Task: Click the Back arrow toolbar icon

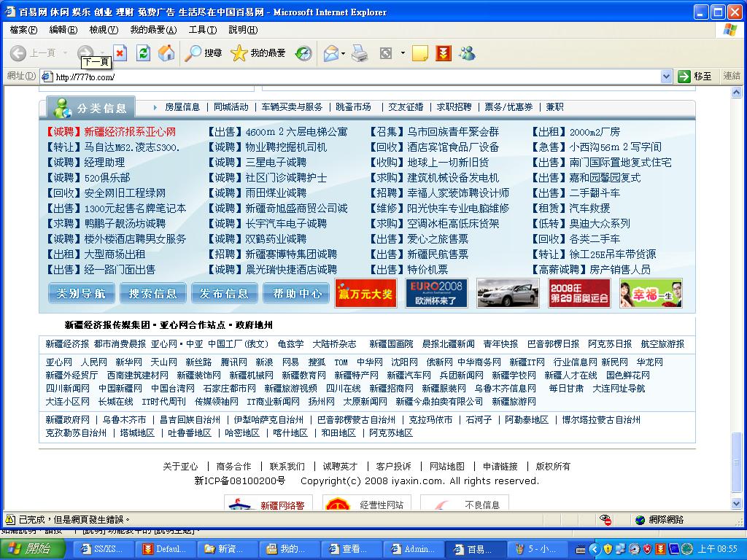Action: (18, 52)
